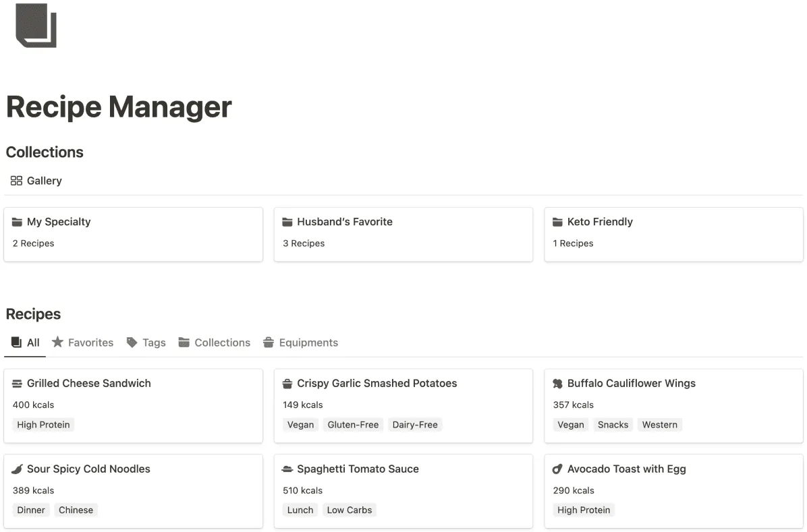Click the Sour Spicy Cold Noodles pepper icon
The image size is (807, 532).
tap(17, 469)
